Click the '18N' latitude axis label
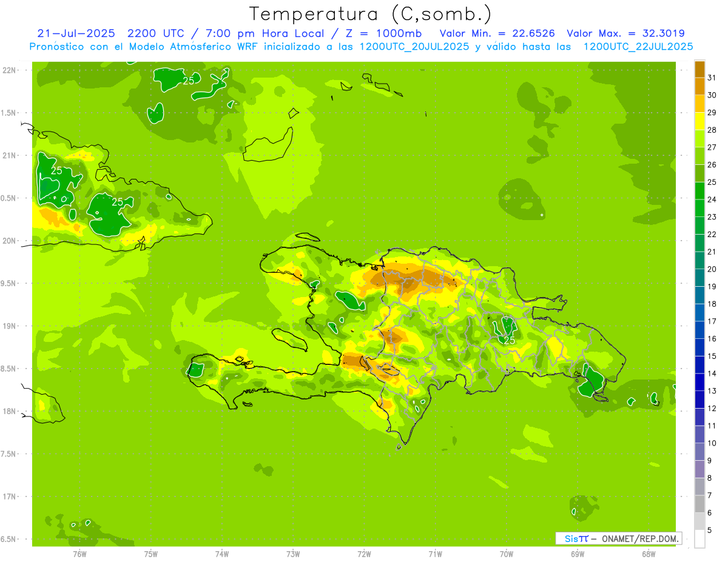Viewport: 728px width, 562px height. [9, 411]
